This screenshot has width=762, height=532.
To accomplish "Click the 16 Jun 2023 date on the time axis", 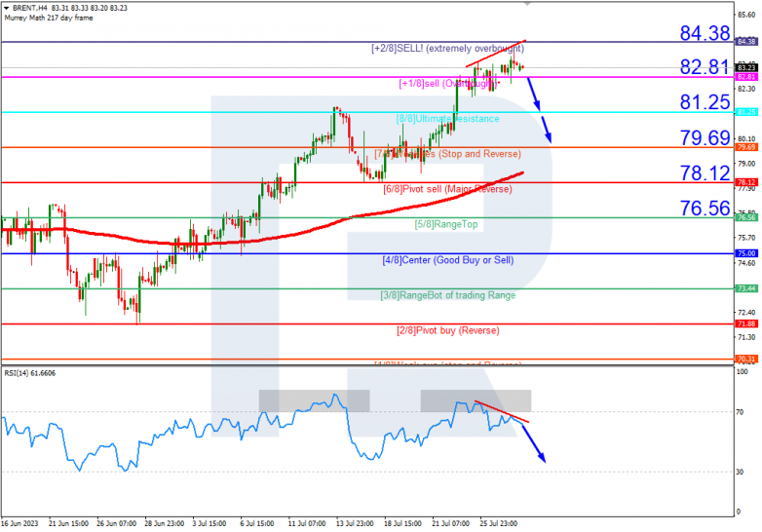I will click(x=19, y=523).
